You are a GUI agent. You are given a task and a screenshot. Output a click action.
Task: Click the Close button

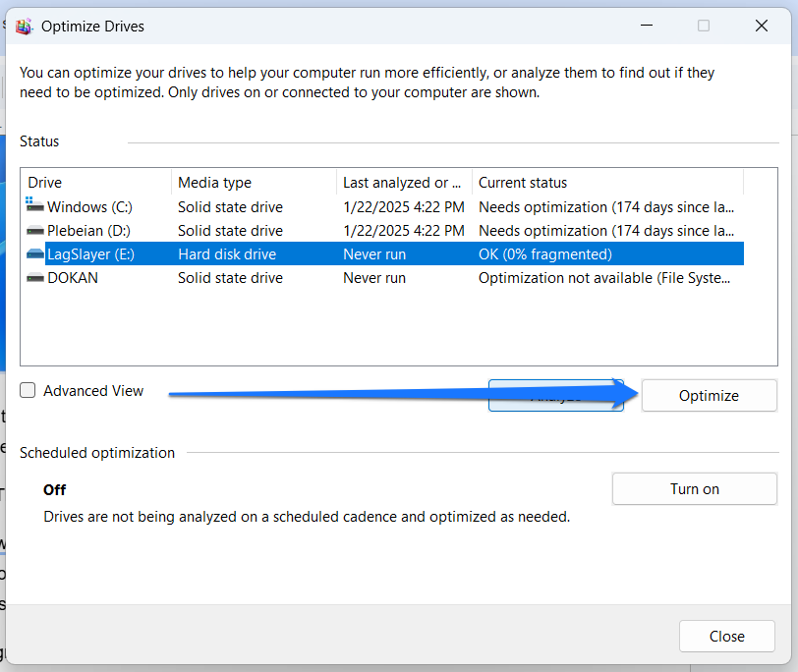point(726,636)
